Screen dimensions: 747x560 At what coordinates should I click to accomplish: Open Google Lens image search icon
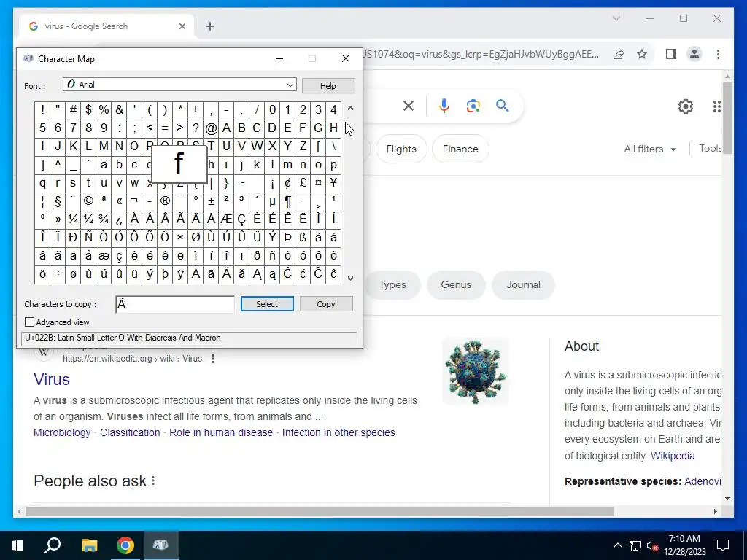pyautogui.click(x=473, y=106)
